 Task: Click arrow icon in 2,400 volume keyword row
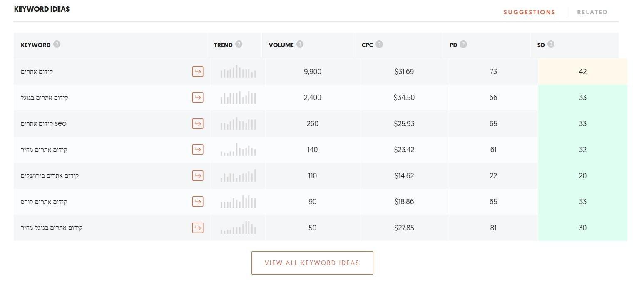pyautogui.click(x=198, y=98)
